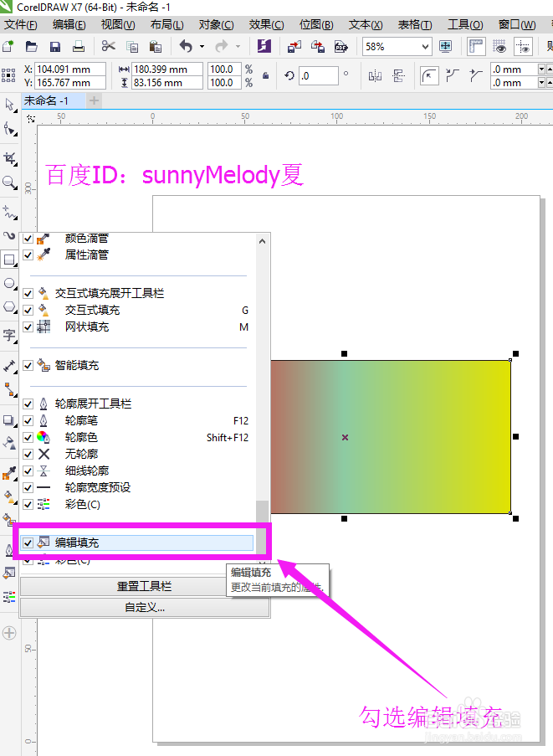Cut selection with the scissors icon
Viewport: 553px width, 756px height.
[109, 46]
